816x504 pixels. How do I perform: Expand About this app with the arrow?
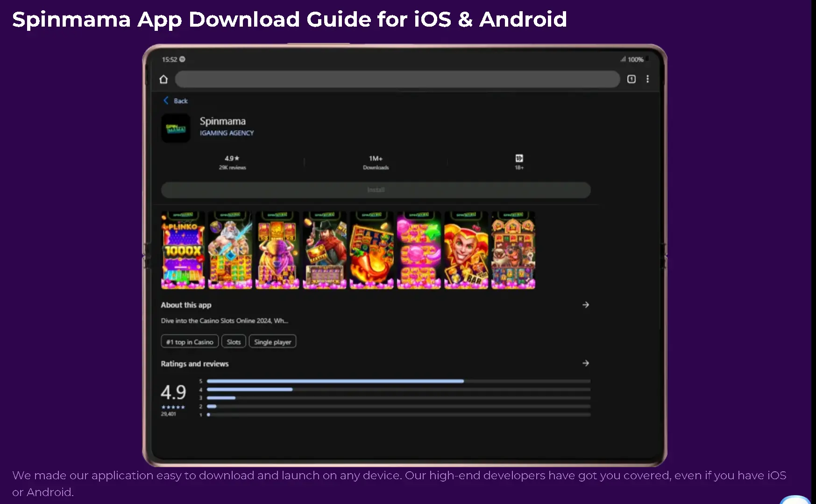tap(586, 305)
